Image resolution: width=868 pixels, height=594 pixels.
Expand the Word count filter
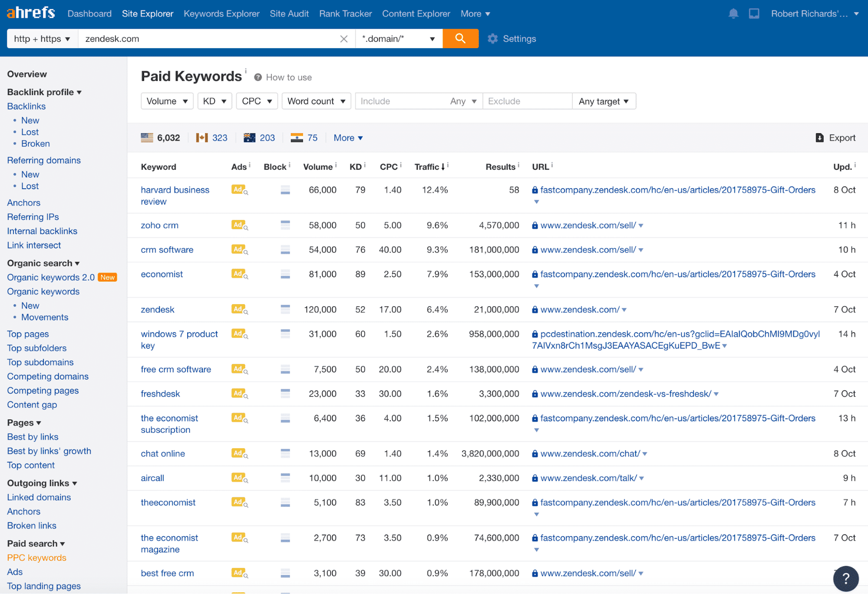tap(316, 101)
